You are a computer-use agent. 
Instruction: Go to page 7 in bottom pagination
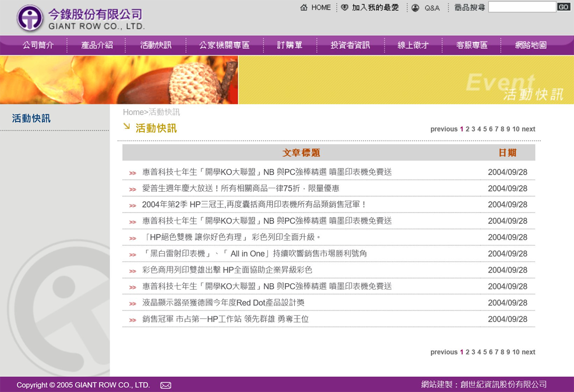click(496, 352)
